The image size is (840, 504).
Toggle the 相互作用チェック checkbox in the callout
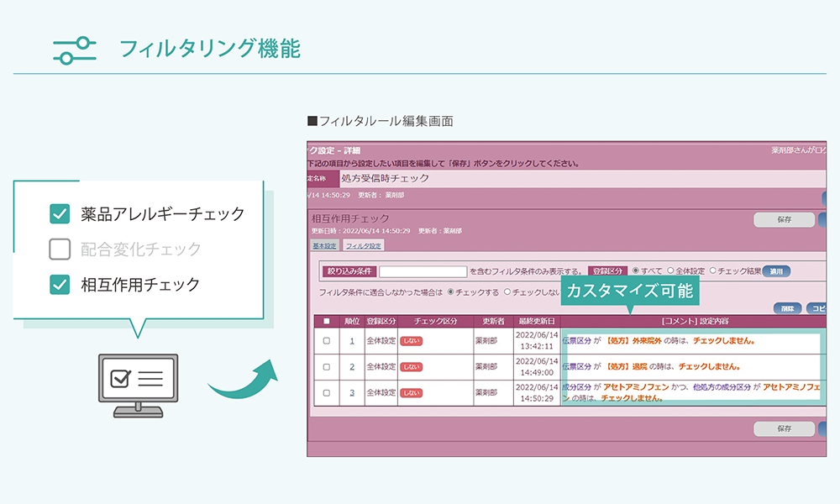click(60, 285)
